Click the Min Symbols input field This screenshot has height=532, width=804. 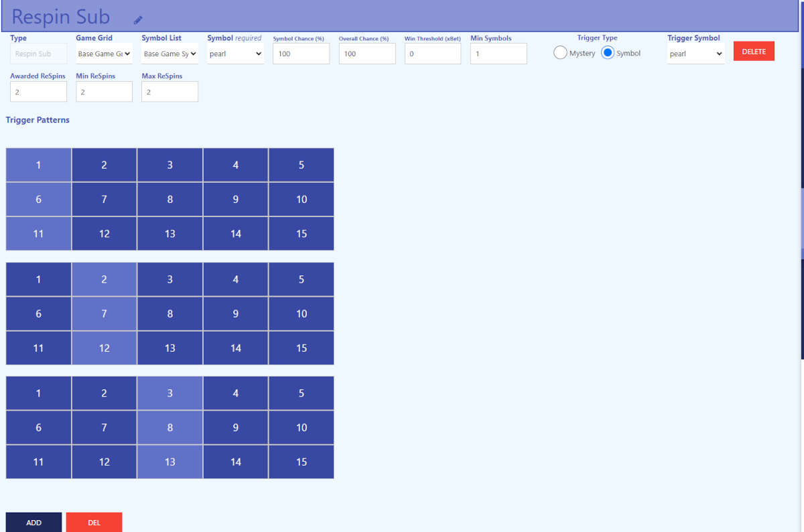(498, 54)
